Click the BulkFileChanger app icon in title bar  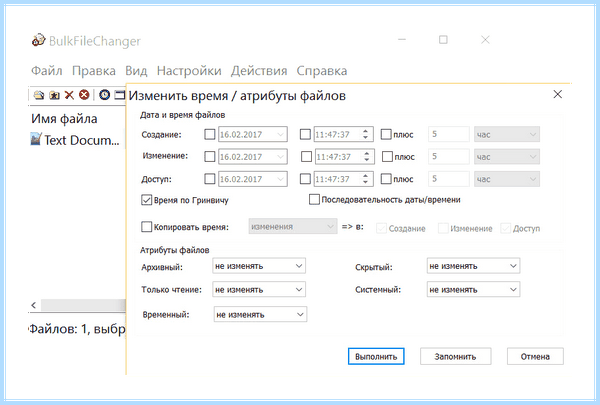pos(38,40)
